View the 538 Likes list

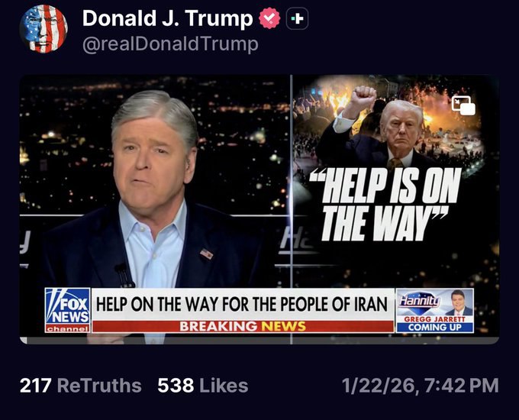(202, 386)
